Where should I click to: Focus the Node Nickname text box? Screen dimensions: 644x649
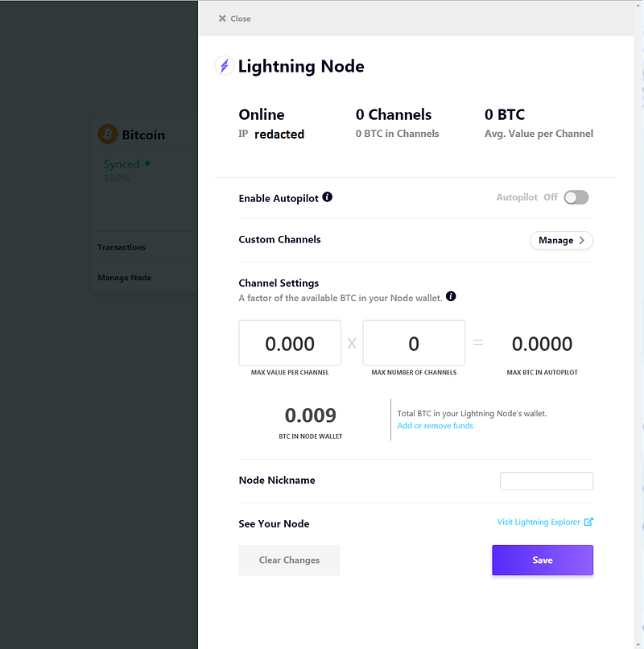[x=547, y=481]
